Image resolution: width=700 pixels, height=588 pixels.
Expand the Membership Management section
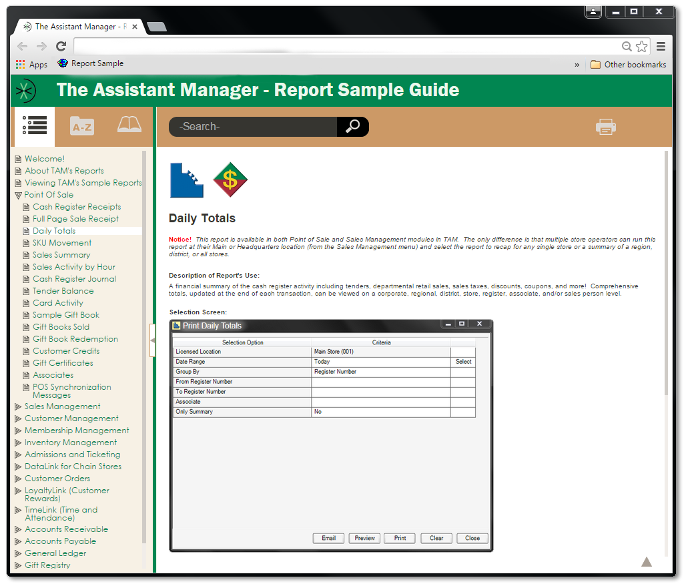click(18, 431)
